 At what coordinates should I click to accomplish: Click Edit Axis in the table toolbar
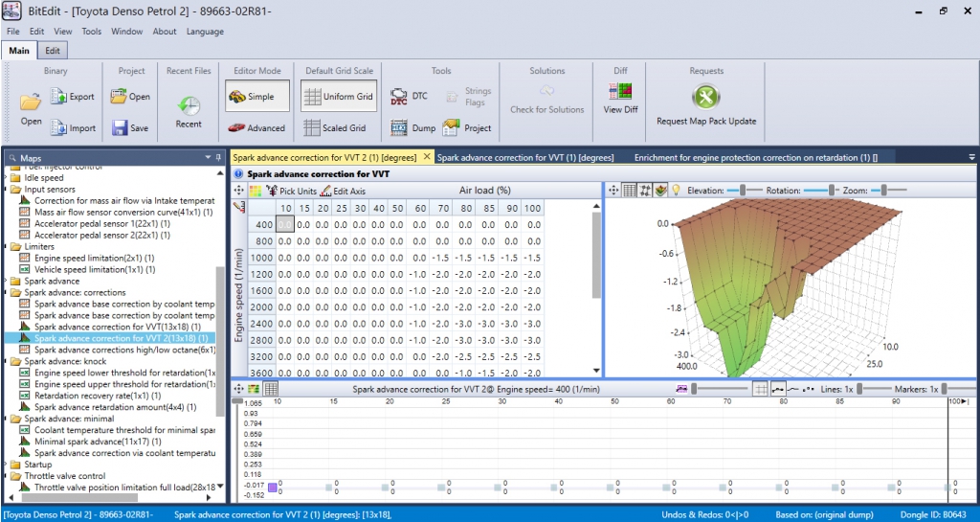(x=343, y=191)
